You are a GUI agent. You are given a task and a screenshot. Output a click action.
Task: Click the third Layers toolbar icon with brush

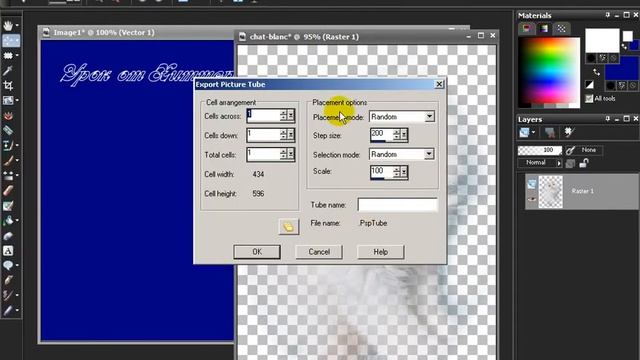(569, 132)
